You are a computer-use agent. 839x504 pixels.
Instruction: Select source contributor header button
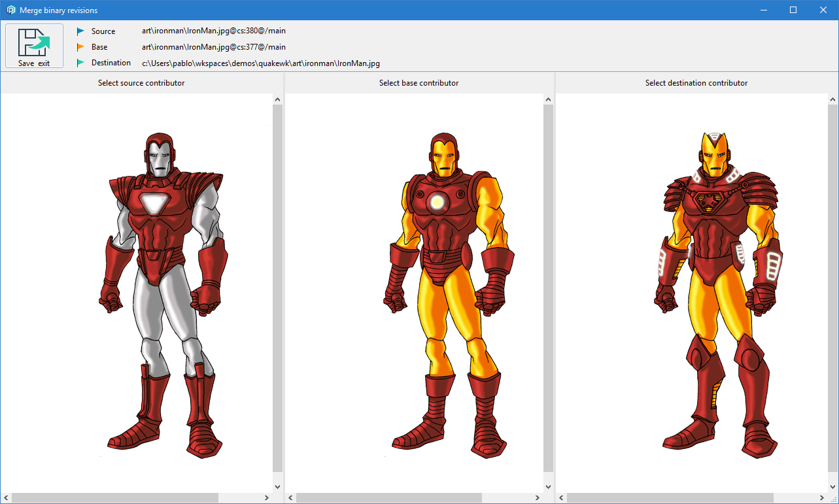click(x=141, y=83)
